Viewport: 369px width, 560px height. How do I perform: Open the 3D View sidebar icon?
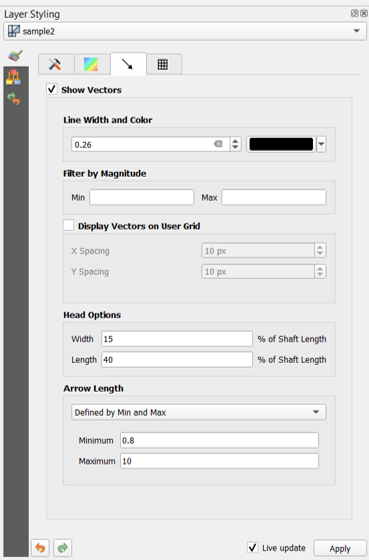coord(14,77)
